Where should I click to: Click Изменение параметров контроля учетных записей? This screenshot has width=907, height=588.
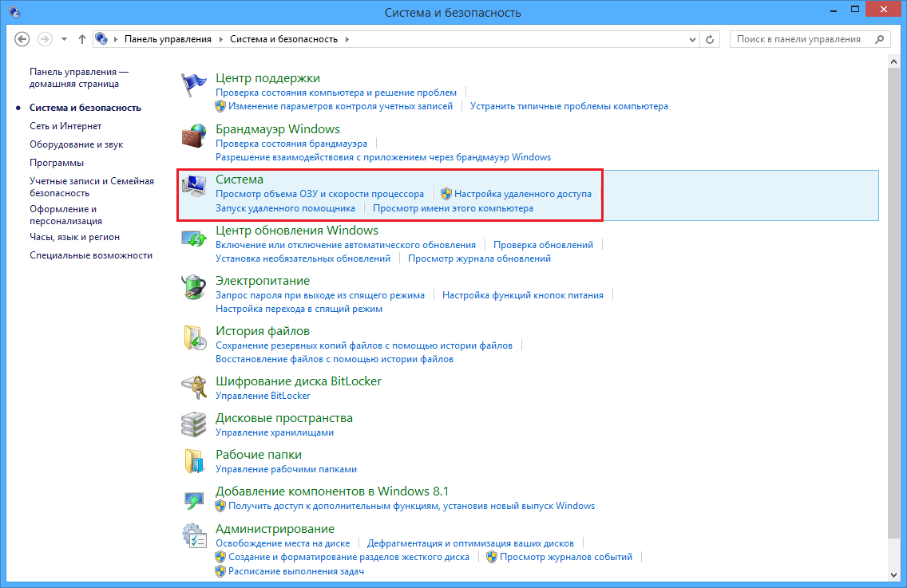pos(340,106)
